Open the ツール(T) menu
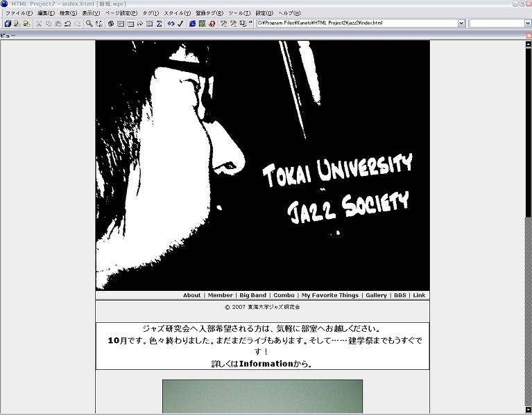This screenshot has width=532, height=415. 239,13
